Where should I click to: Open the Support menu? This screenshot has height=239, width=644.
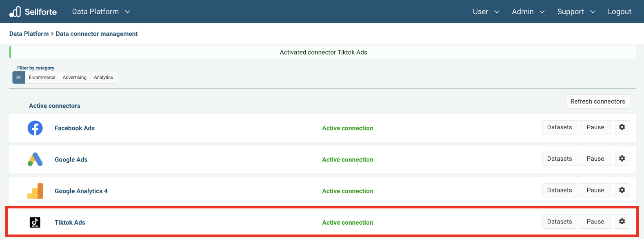(576, 12)
